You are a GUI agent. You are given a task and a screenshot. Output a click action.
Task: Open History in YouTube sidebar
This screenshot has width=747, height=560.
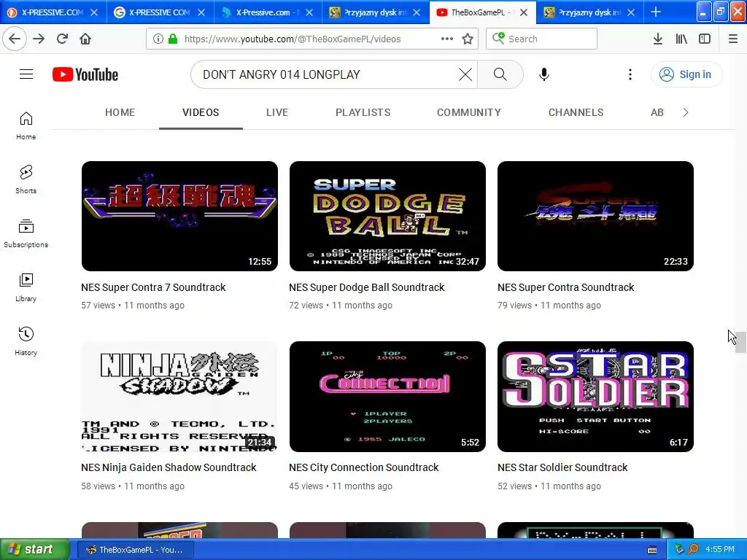26,341
